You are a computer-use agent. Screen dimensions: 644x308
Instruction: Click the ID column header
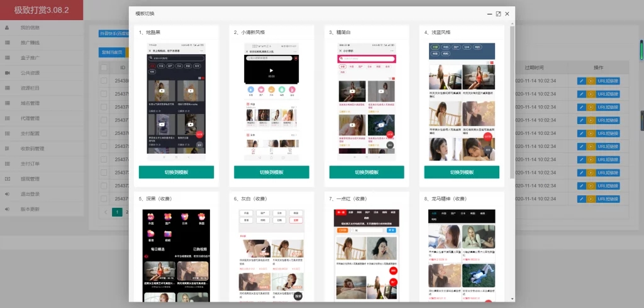[x=123, y=67]
